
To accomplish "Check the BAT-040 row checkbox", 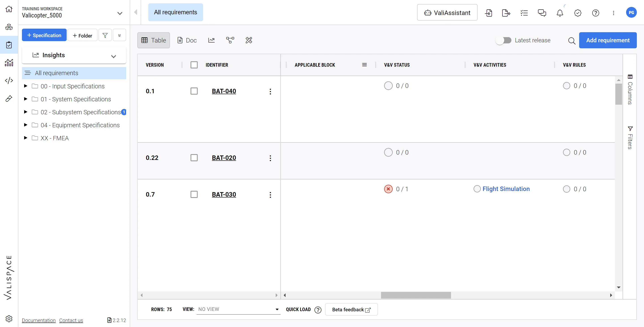I will (194, 91).
